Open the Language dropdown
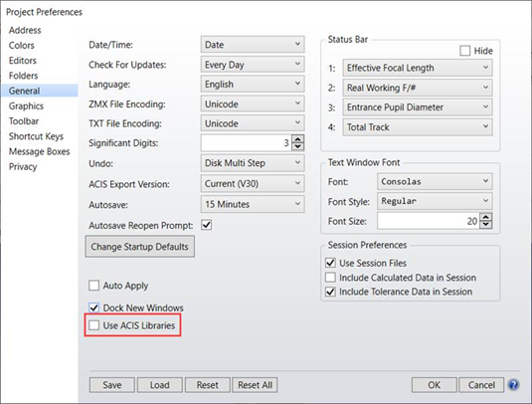This screenshot has width=532, height=404. 253,85
